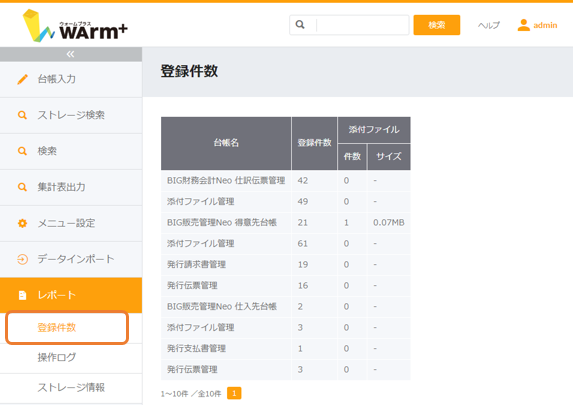Click the magnifier icon beside 集計表出力
Screen dimensions: 573x405
point(22,187)
